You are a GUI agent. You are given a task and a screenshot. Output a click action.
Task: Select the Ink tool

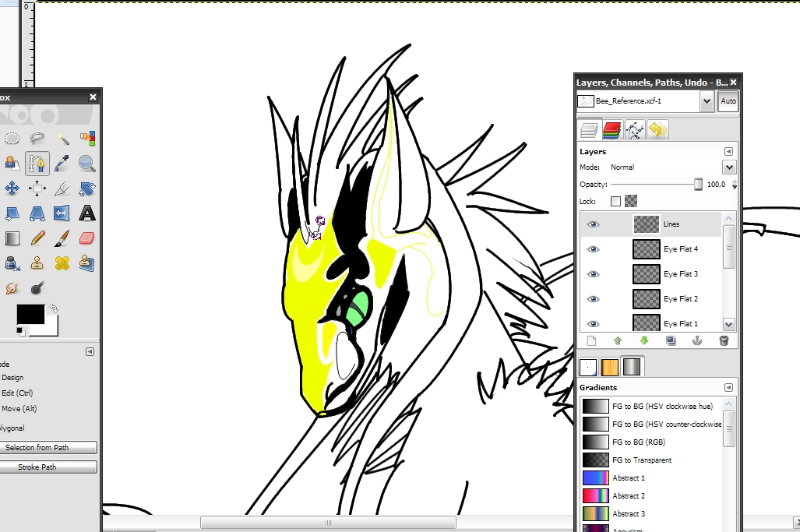tap(12, 263)
